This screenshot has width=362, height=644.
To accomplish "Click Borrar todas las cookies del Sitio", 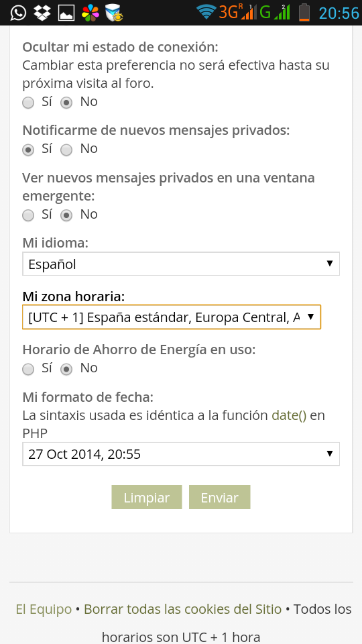I will pyautogui.click(x=182, y=608).
